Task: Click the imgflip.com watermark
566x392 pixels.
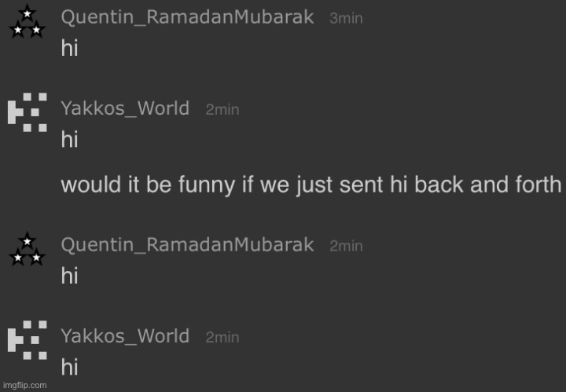Action: pyautogui.click(x=25, y=385)
